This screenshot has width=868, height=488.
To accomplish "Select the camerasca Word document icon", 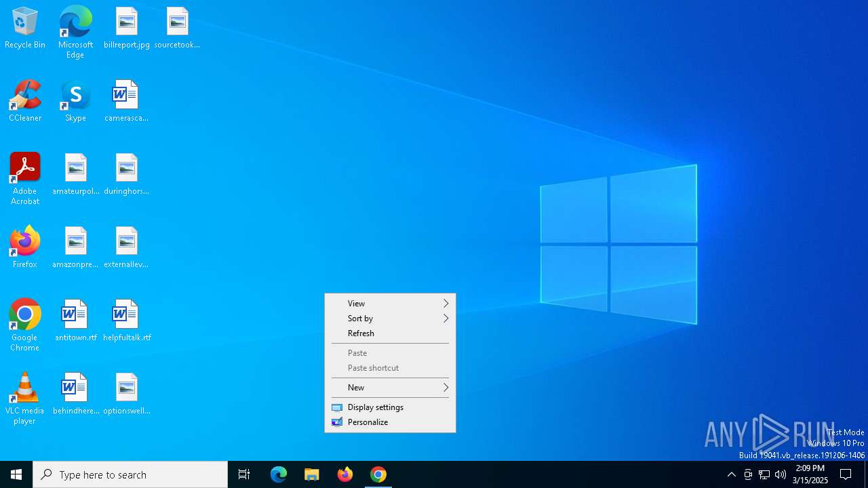I will 127,102.
